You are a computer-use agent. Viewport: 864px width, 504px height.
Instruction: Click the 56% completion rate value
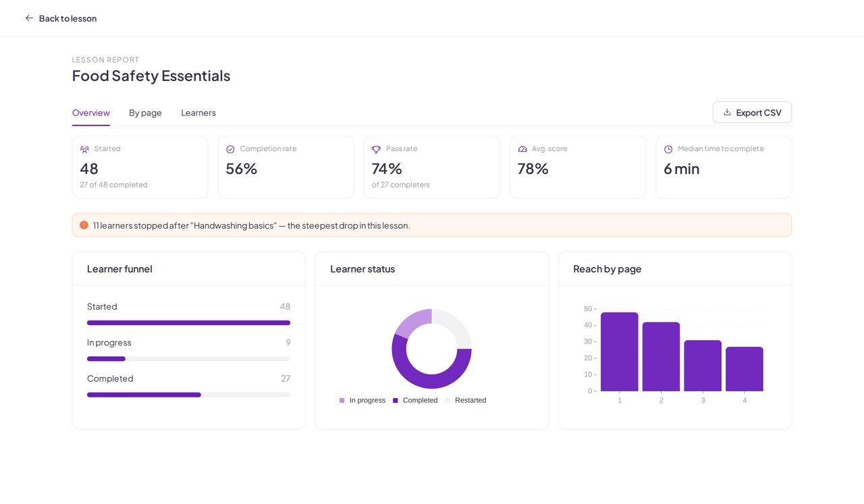point(242,169)
